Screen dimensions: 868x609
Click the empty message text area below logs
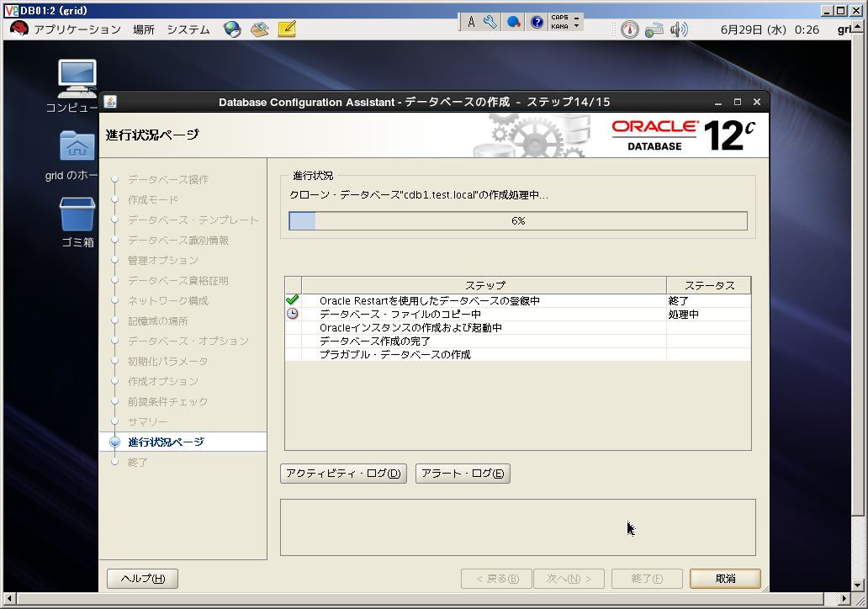(x=517, y=527)
